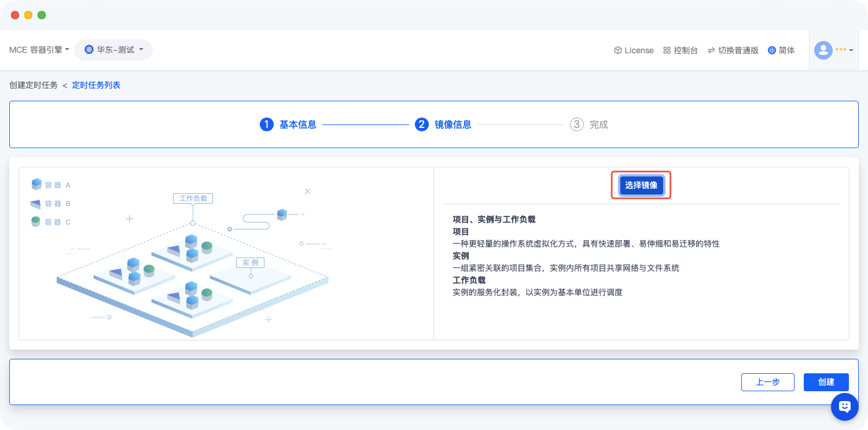
Task: Click the 实例 label in the illustration
Action: [250, 263]
